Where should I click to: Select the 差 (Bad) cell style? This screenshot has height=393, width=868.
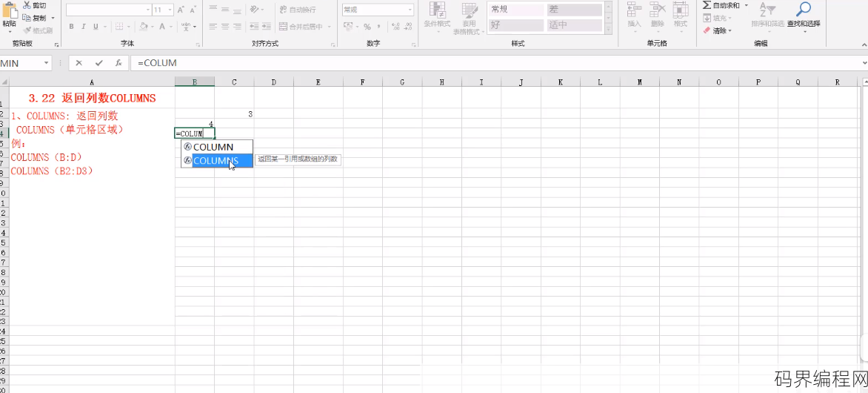[x=574, y=10]
